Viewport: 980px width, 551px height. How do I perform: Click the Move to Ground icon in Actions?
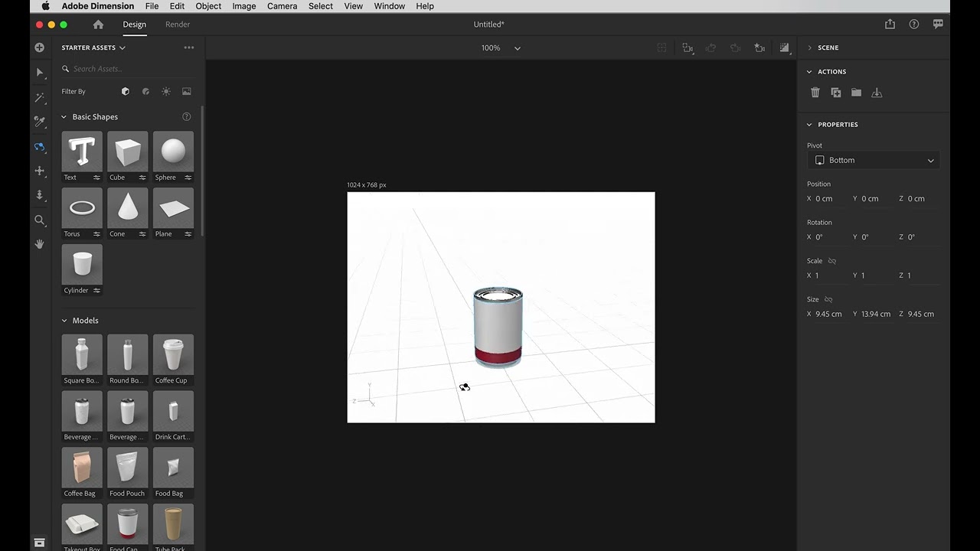coord(877,93)
